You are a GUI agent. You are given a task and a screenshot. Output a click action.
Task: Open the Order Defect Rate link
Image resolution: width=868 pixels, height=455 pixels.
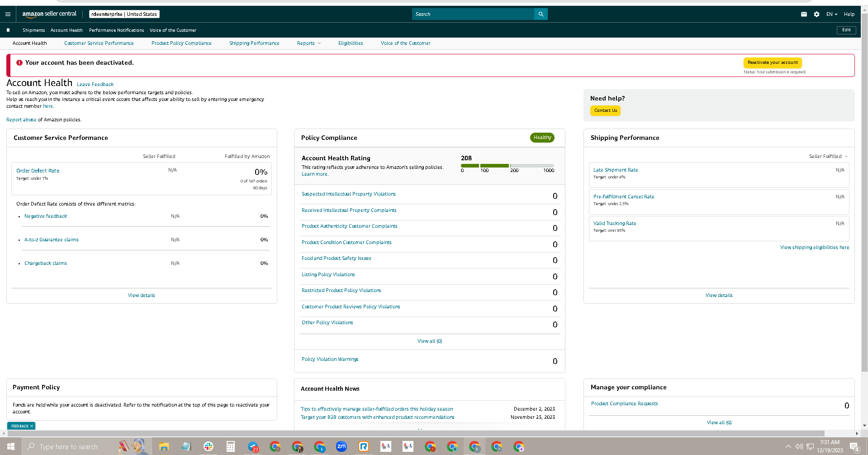click(38, 171)
